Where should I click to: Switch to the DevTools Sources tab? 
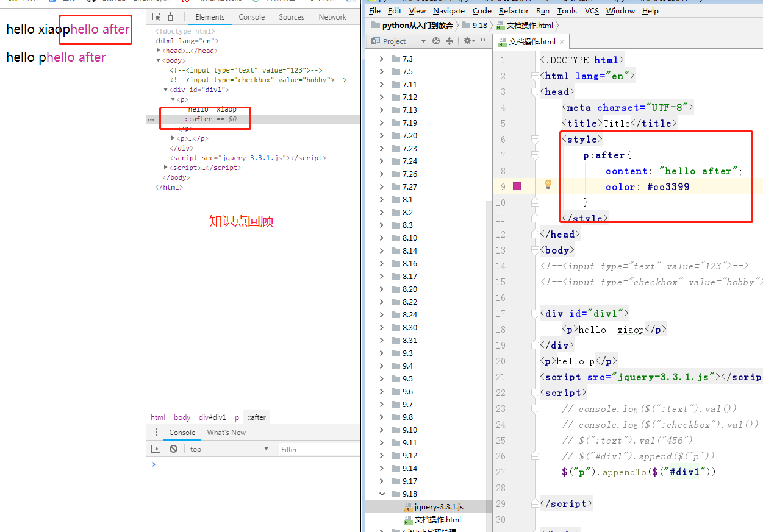(292, 17)
